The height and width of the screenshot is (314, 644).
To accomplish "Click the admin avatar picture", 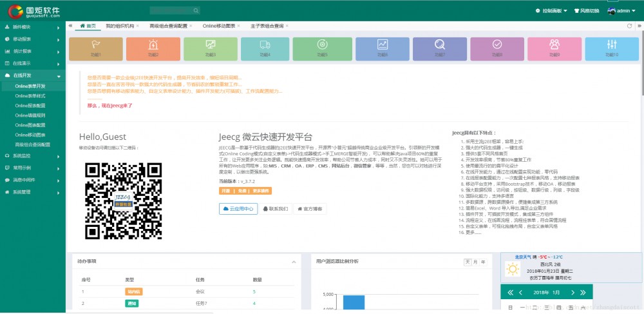I will (x=612, y=11).
